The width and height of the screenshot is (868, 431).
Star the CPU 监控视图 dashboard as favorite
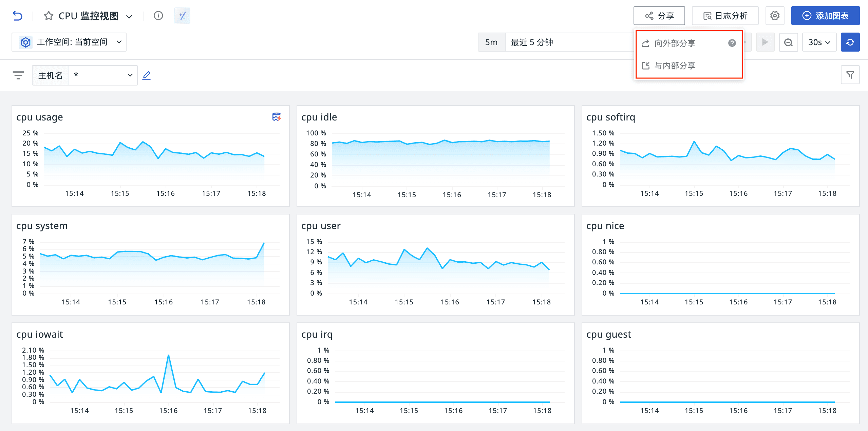tap(49, 16)
